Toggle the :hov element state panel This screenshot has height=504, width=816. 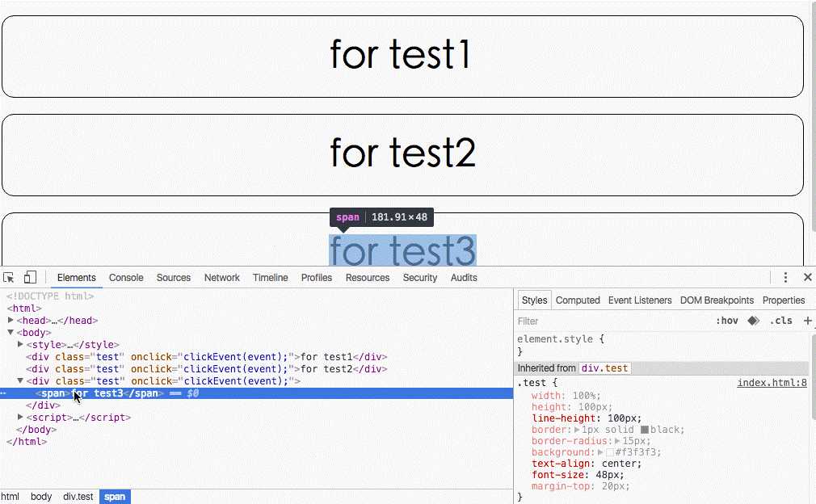click(727, 321)
